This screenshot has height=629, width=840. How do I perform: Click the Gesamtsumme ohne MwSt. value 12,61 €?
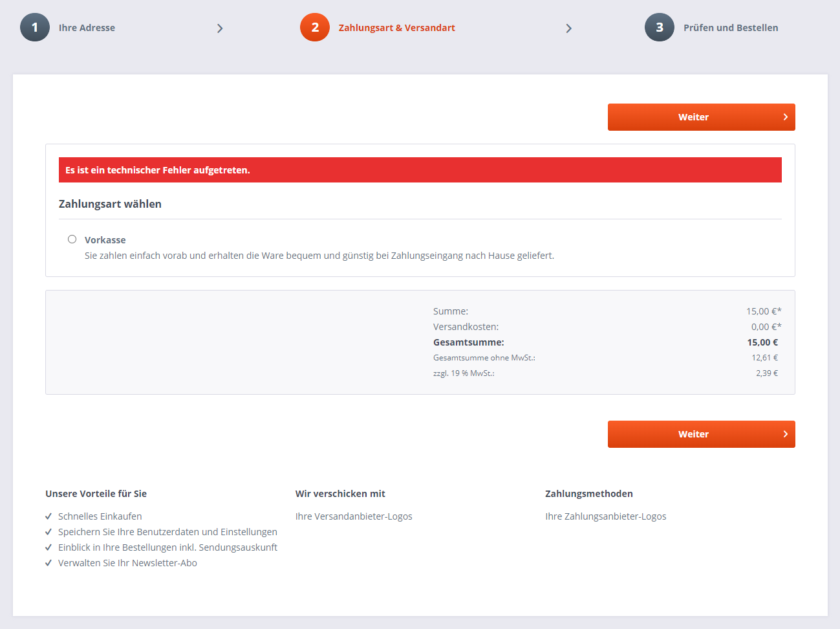764,358
